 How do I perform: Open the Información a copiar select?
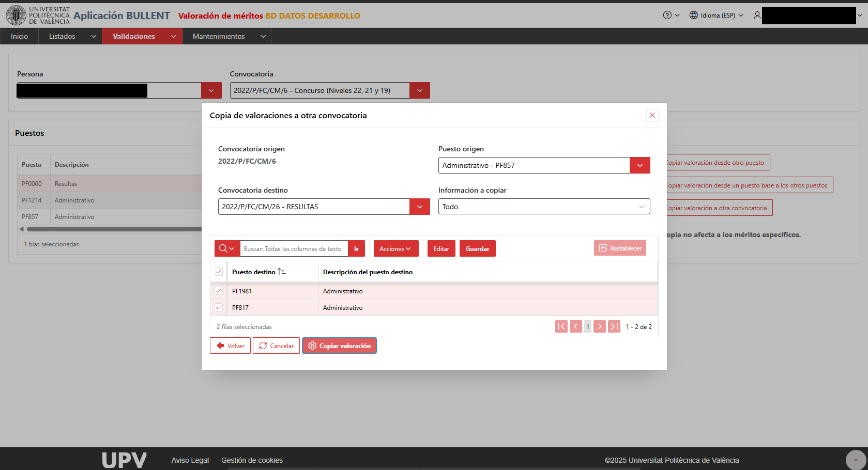click(544, 207)
